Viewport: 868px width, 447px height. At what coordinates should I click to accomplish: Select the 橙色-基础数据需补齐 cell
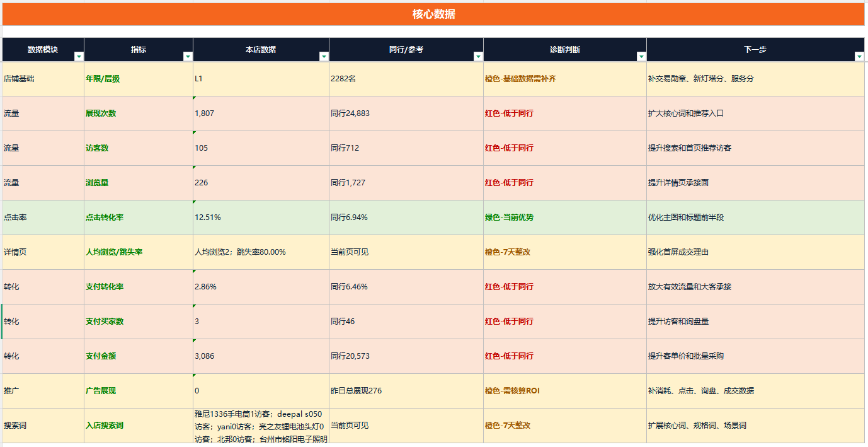[x=565, y=79]
